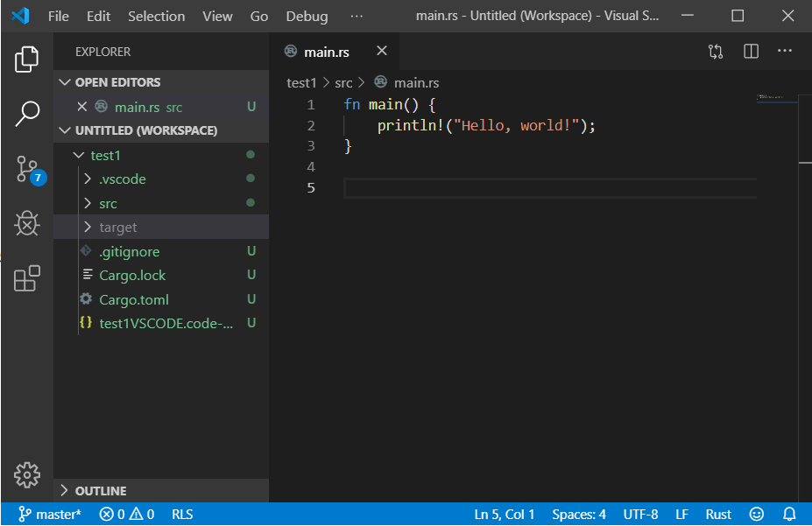Screen dimensions: 812x526
Task: Click the editor minimap preview
Action: [x=777, y=98]
